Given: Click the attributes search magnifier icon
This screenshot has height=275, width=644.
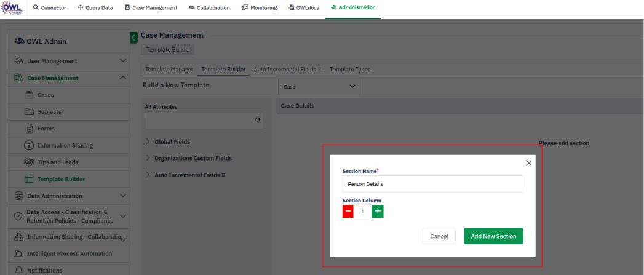Looking at the screenshot, I should pos(258,120).
